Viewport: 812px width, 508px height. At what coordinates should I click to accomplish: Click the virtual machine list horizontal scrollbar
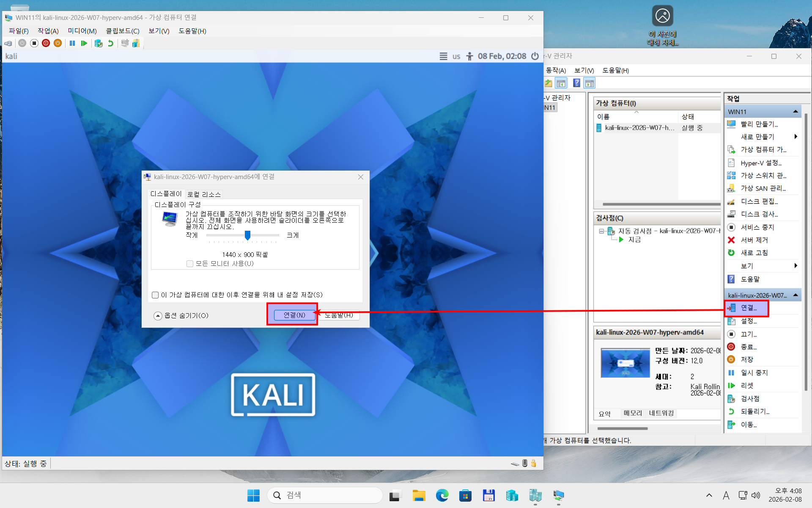pos(661,204)
